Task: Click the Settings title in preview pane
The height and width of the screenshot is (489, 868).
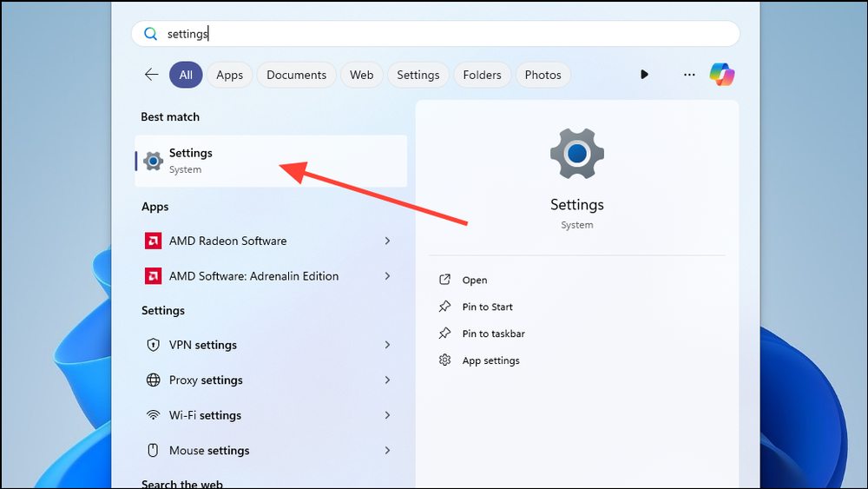Action: point(577,205)
